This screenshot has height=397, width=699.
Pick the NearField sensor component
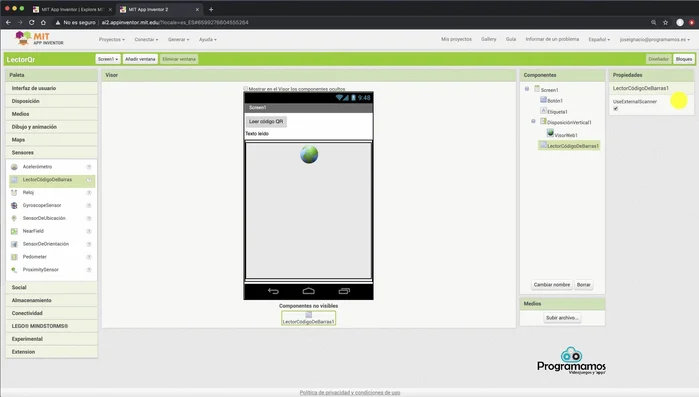[x=33, y=231]
